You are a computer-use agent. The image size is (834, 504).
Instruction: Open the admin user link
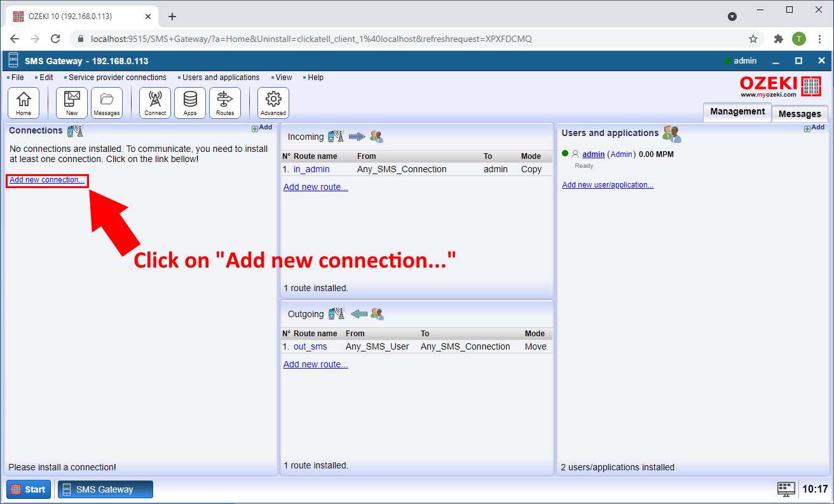(594, 154)
